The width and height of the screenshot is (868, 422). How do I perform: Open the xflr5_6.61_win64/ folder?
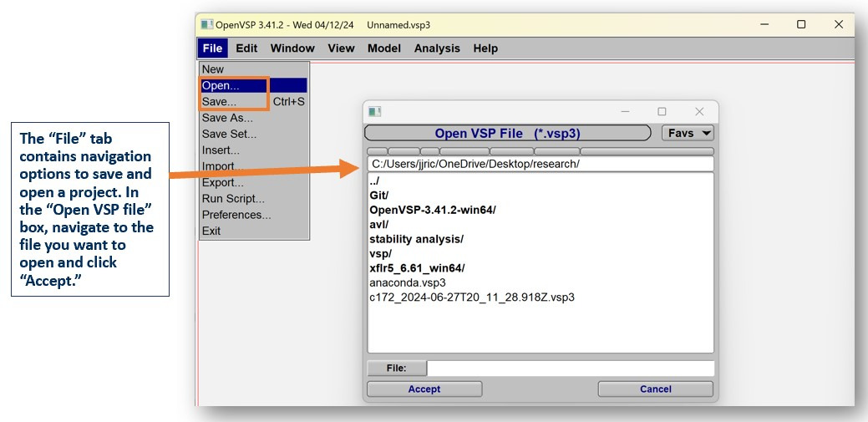(x=417, y=267)
